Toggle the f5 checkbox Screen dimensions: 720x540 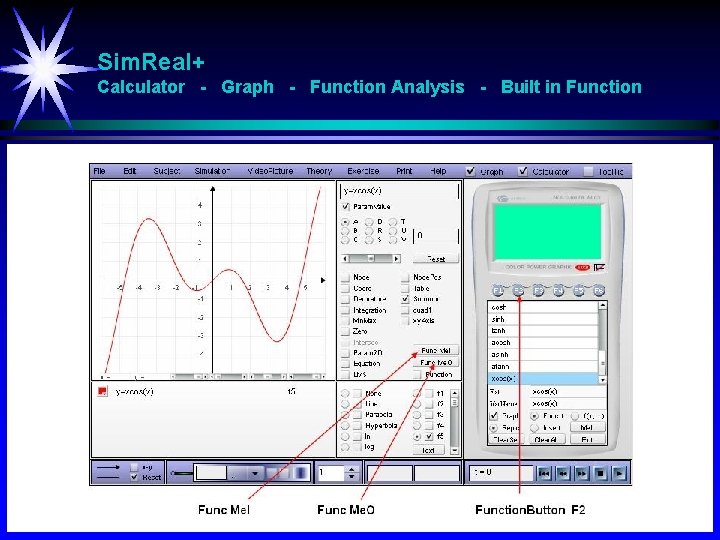click(x=429, y=437)
